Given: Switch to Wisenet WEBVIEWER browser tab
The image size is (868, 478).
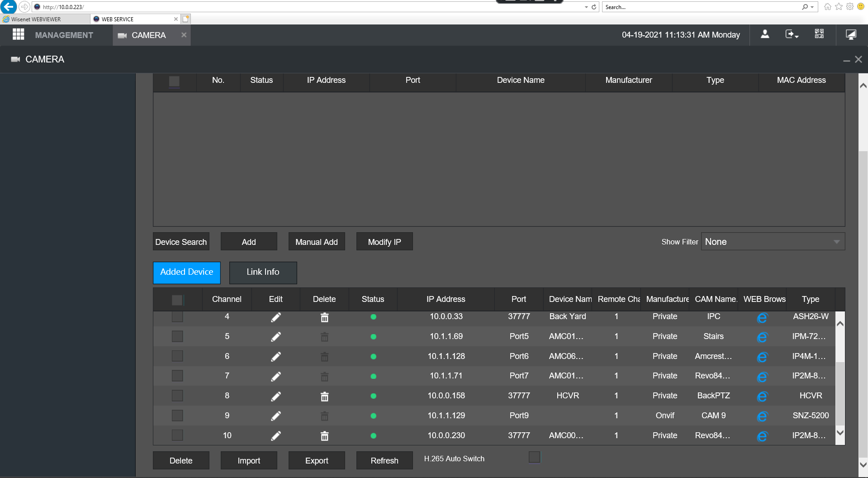Looking at the screenshot, I should click(45, 19).
